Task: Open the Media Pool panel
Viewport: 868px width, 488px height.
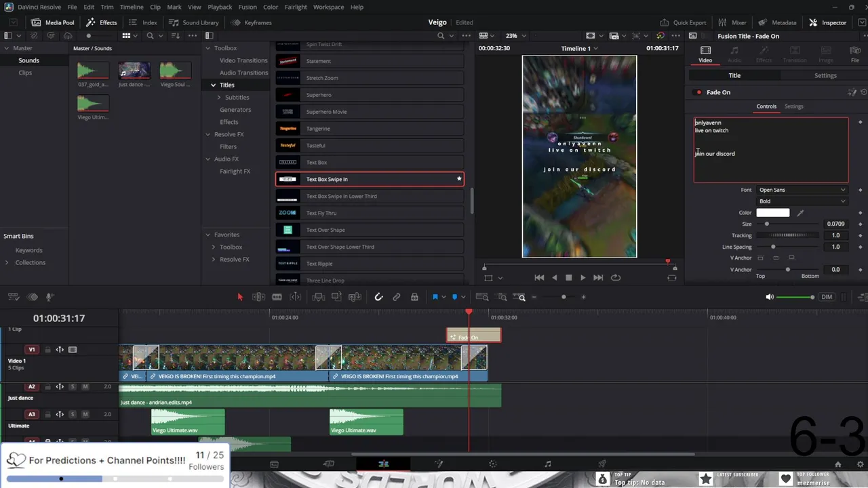Action: tap(54, 22)
